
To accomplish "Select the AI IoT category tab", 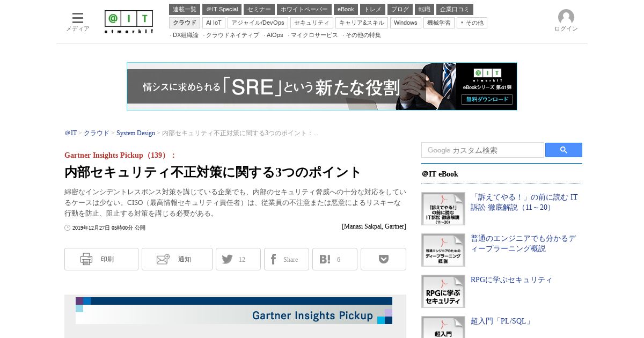I will click(x=214, y=23).
